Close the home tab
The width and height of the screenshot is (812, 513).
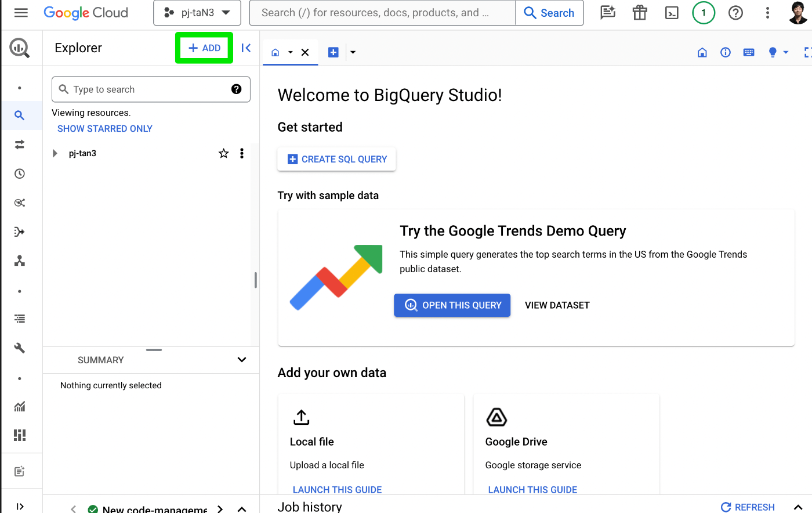point(305,52)
